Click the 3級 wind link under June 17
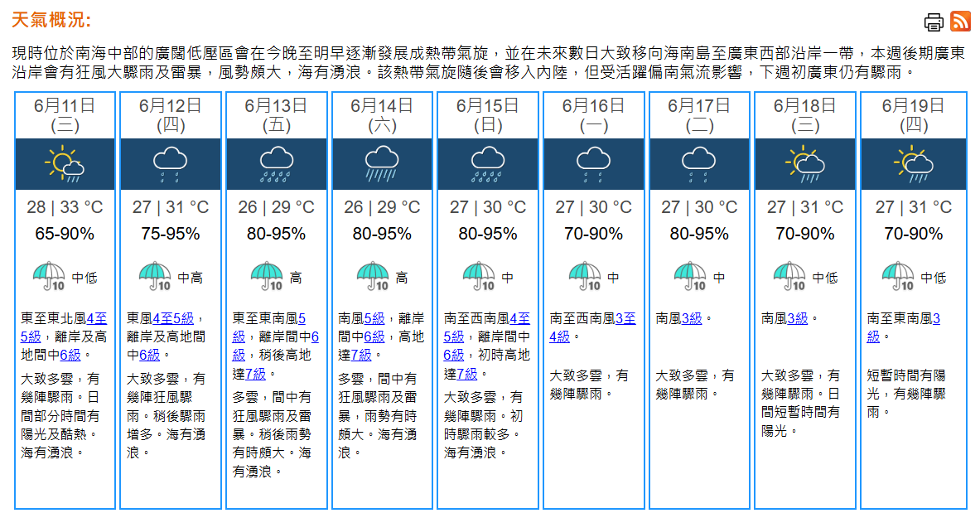Image resolution: width=980 pixels, height=518 pixels. click(692, 318)
